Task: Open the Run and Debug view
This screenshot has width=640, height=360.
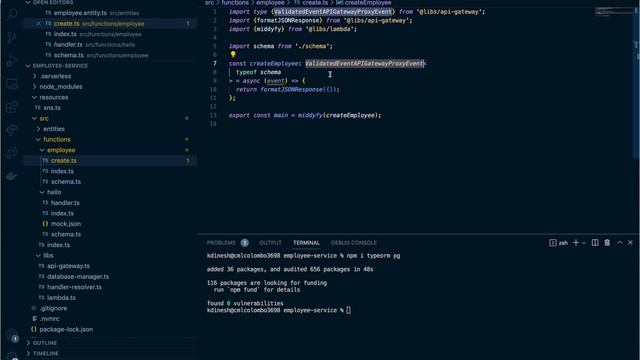Action: [12, 61]
